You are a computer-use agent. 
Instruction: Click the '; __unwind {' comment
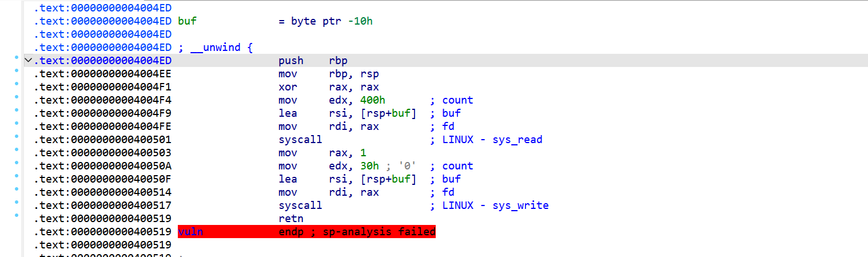click(x=215, y=48)
